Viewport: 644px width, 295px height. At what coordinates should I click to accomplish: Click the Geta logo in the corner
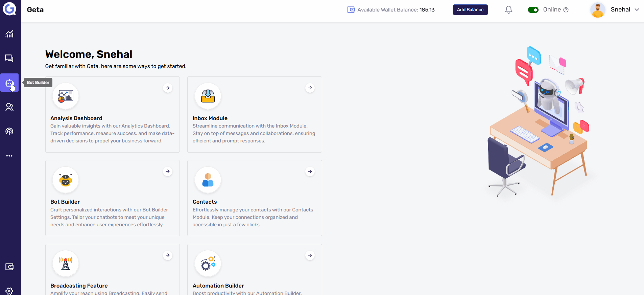(9, 9)
